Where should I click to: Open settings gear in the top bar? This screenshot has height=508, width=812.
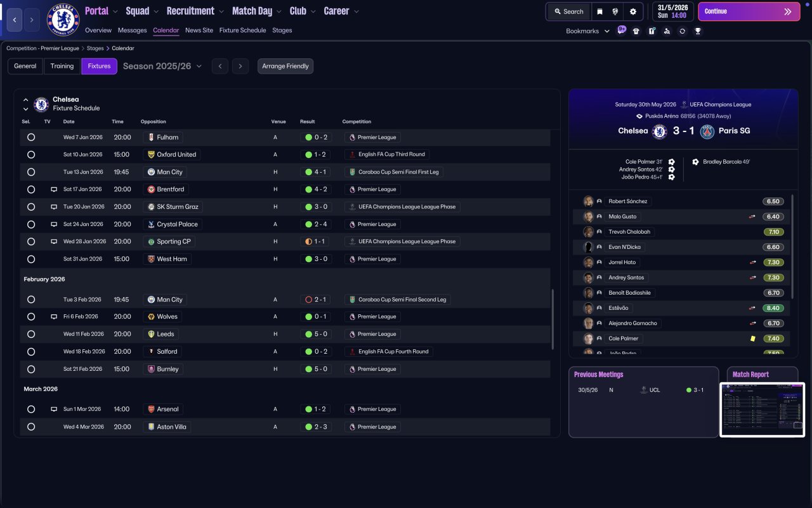tap(633, 11)
